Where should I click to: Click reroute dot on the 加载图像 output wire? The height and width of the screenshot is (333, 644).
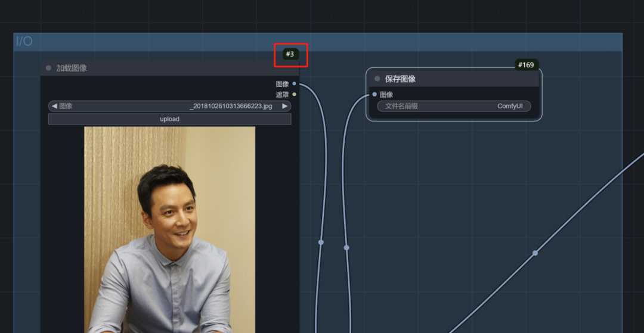[321, 242]
